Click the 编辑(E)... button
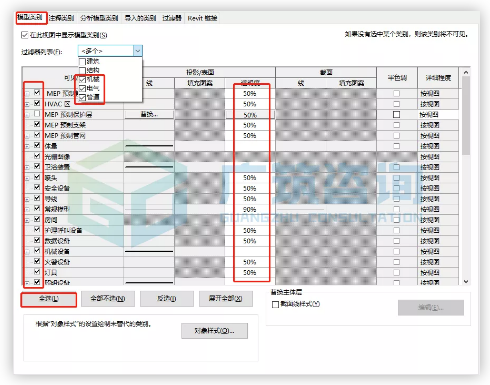 click(431, 307)
